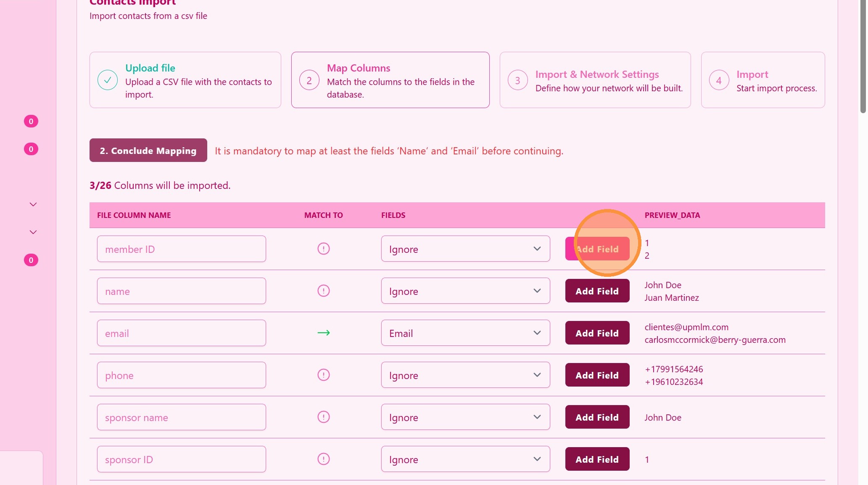Screen dimensions: 868x485
Task: Click the 2. Conclude Mapping button
Action: (x=148, y=150)
